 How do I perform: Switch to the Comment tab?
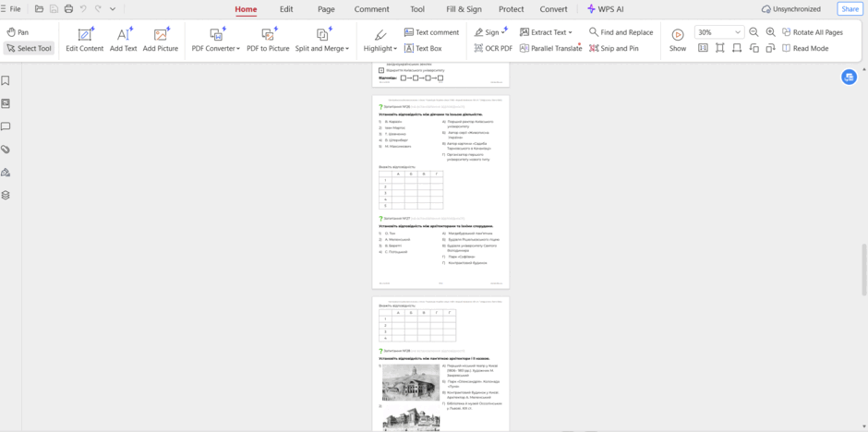371,9
